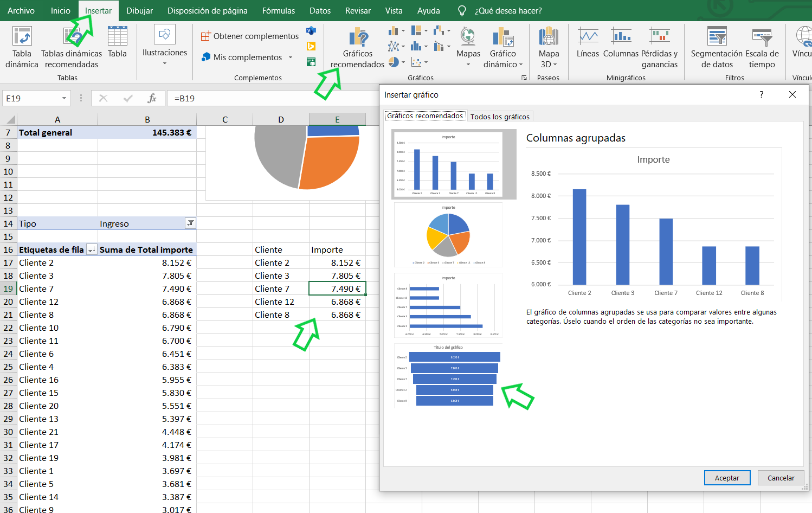
Task: Insert a Tabla dinámica from the ribbon
Action: pos(22,48)
